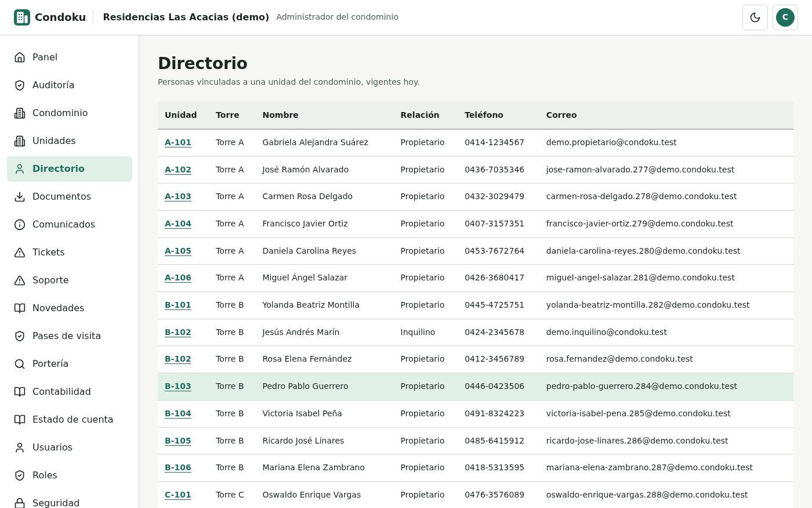
Task: Open the B-102 link for Rosa Elena Fernández
Action: [178, 359]
